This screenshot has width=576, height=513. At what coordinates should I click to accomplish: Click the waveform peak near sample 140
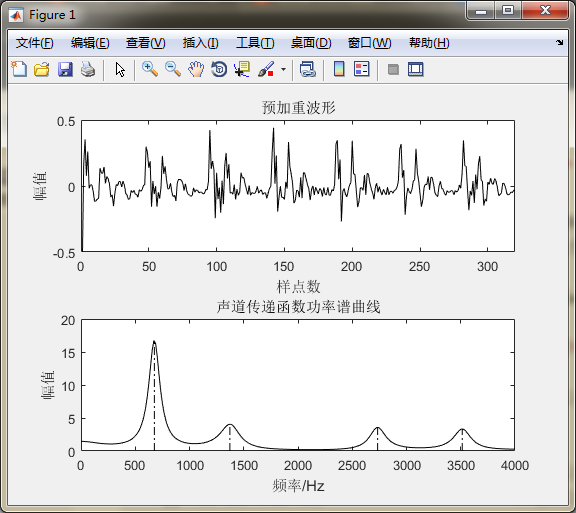[273, 129]
